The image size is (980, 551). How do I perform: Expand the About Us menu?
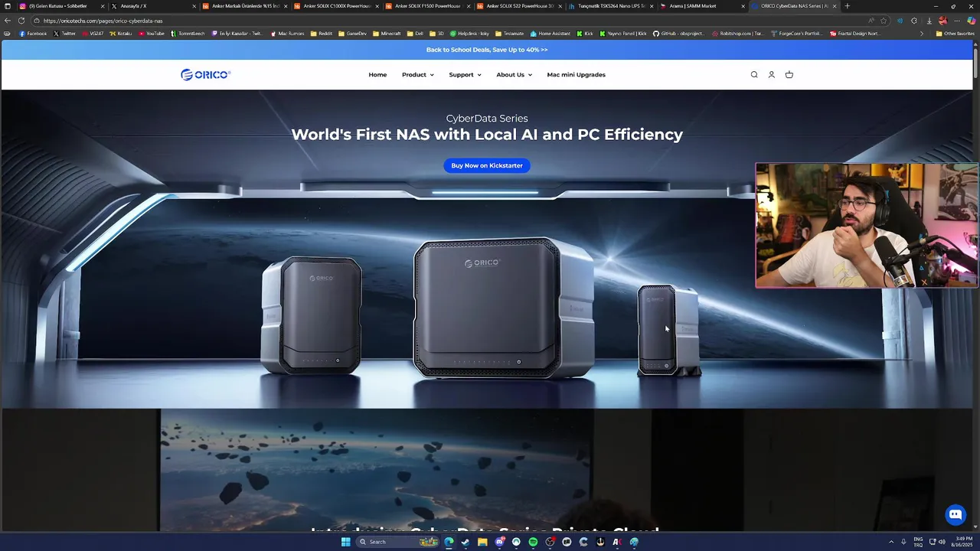514,75
